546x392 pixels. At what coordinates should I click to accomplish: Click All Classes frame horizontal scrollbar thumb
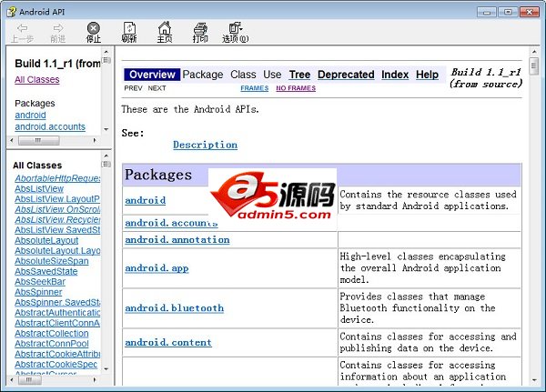tap(30, 380)
